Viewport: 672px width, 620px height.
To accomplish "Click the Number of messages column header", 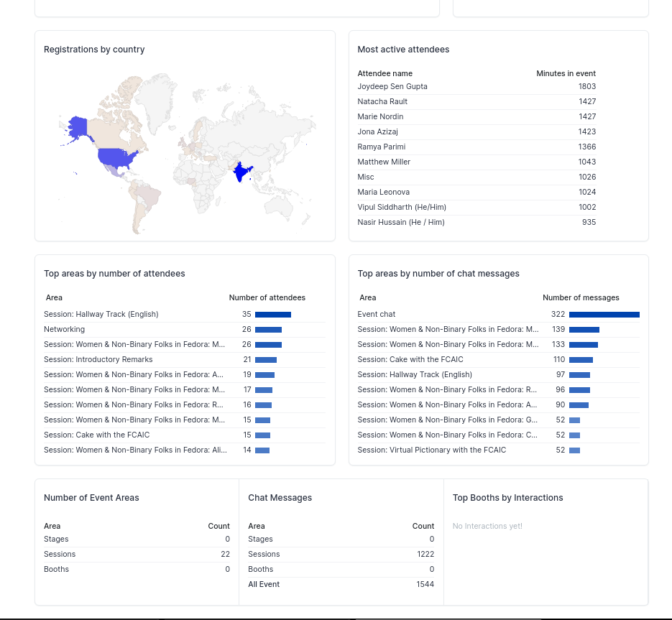I will [x=581, y=297].
